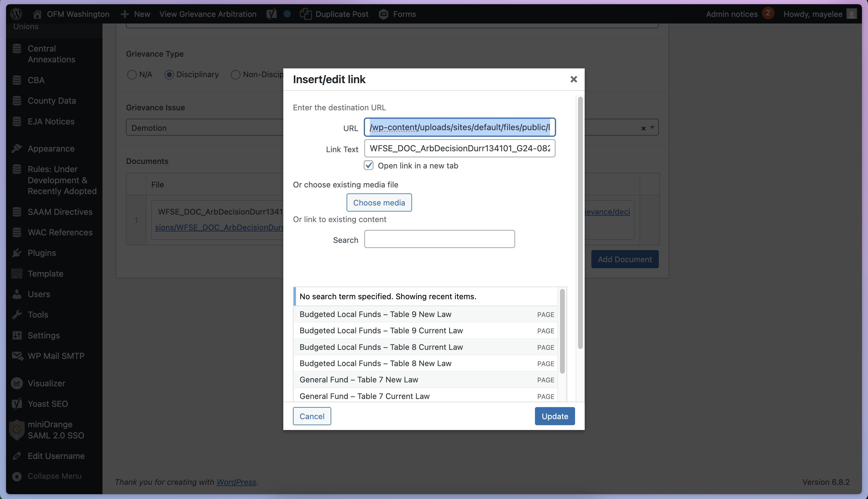This screenshot has width=868, height=499.
Task: Uncheck Open link in a new tab
Action: [x=368, y=165]
